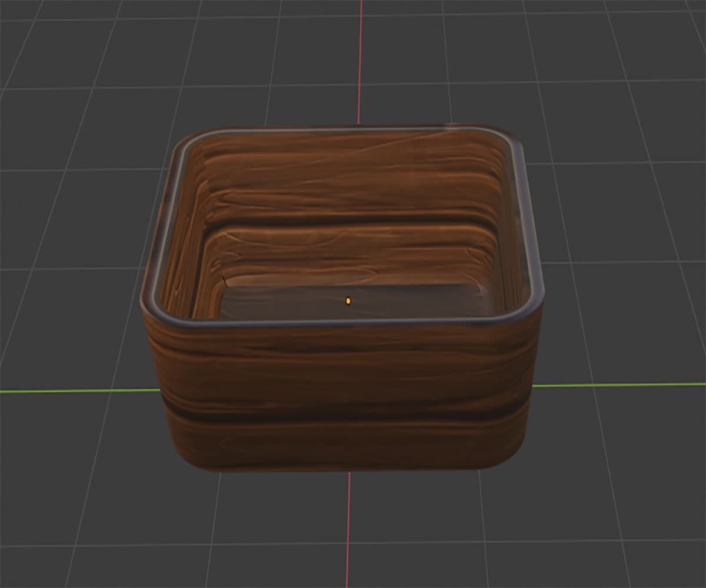
Task: Click the object's orange origin point
Action: [349, 299]
